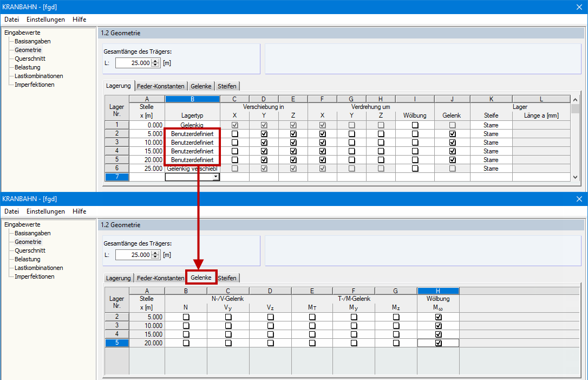The width and height of the screenshot is (588, 380).
Task: Toggle Gelenk checkbox for Lager 5
Action: 453,159
